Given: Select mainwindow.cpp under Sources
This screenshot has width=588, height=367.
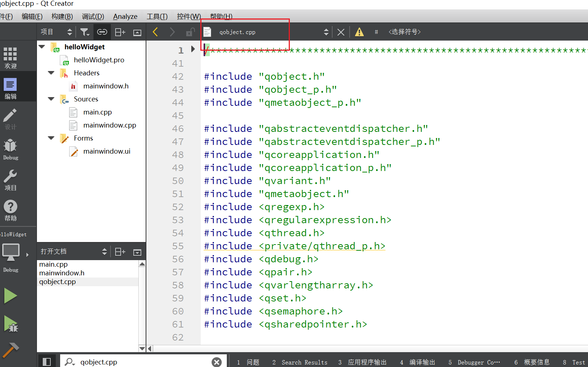Looking at the screenshot, I should (109, 125).
